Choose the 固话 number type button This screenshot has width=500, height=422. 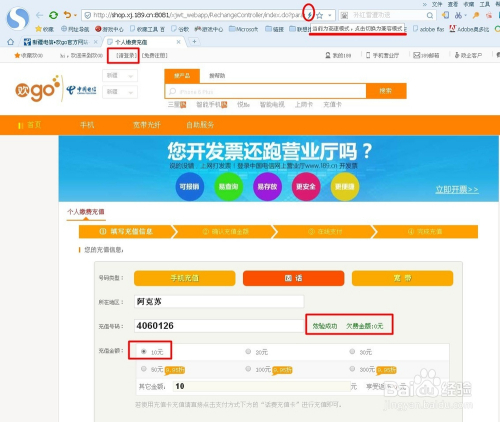[x=293, y=278]
